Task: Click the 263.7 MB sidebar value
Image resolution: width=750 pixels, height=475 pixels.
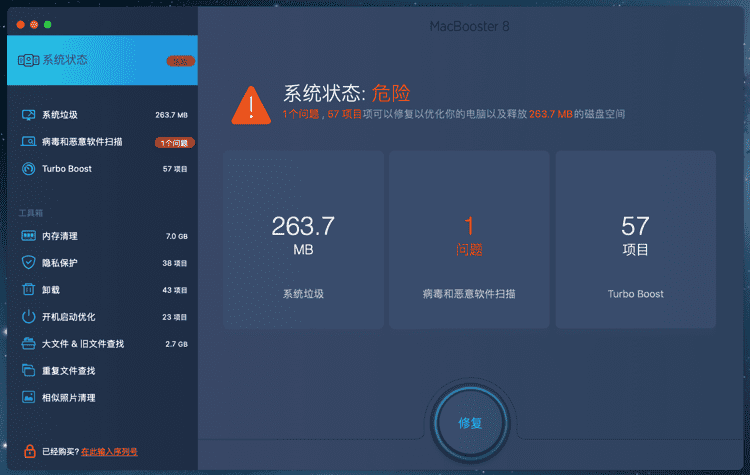Action: tap(171, 115)
